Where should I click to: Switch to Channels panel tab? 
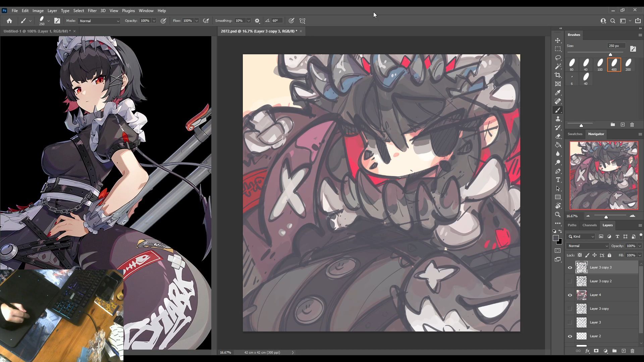pos(589,225)
